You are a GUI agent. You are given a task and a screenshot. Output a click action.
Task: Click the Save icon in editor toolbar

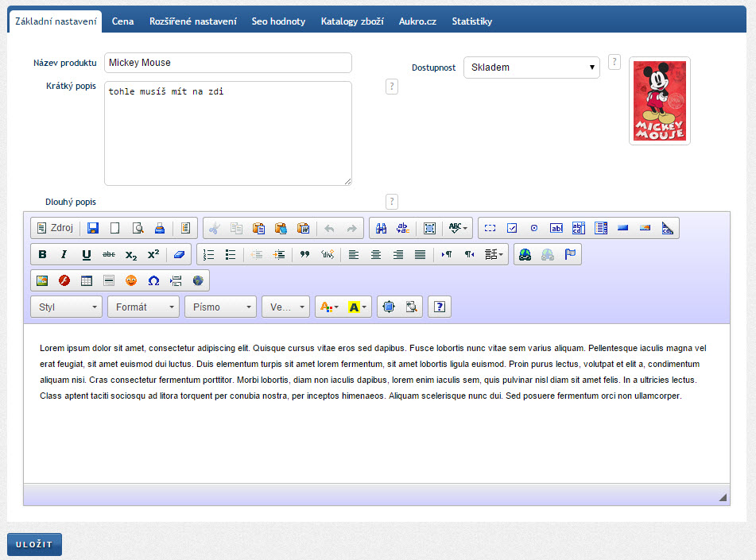(93, 229)
